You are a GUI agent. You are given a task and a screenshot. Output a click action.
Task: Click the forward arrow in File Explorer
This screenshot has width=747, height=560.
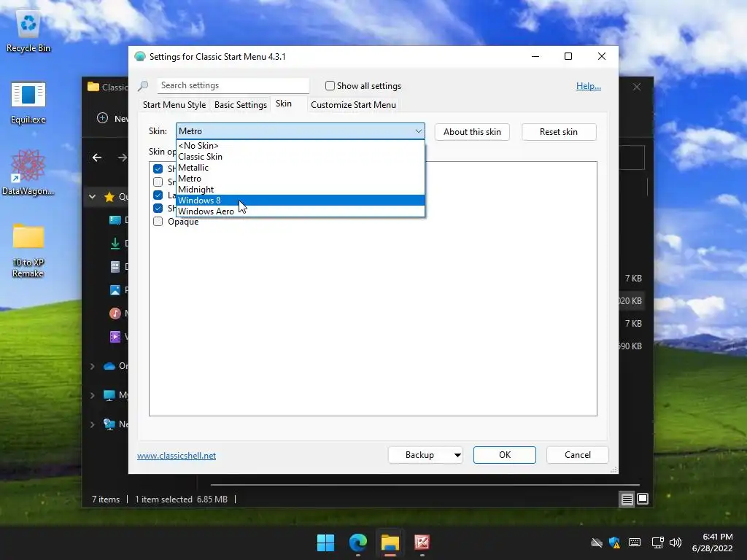123,157
